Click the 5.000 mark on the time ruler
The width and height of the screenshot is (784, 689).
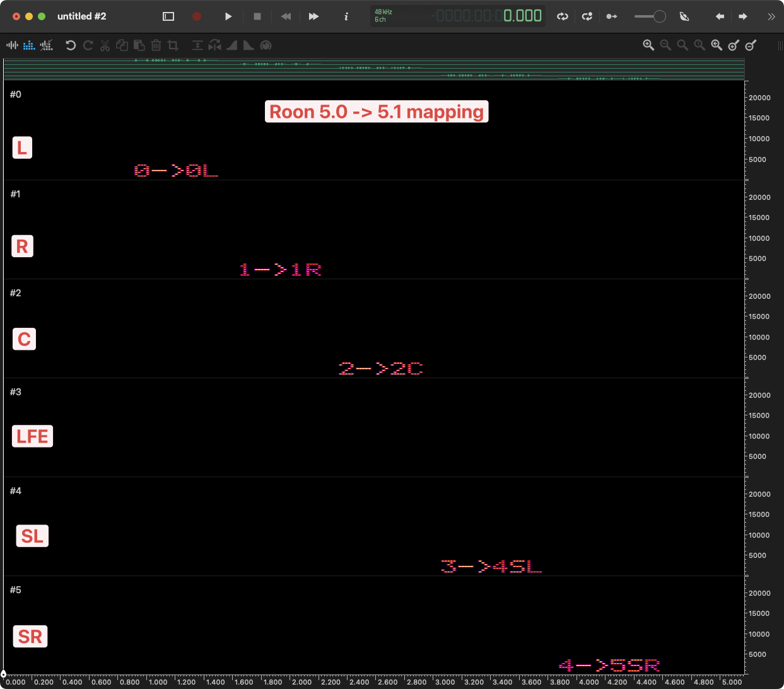point(732,682)
